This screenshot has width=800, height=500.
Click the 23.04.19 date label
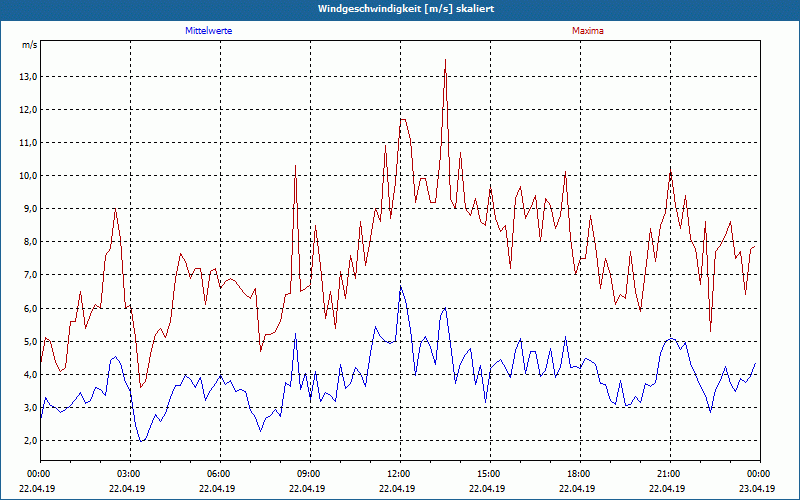pyautogui.click(x=757, y=488)
